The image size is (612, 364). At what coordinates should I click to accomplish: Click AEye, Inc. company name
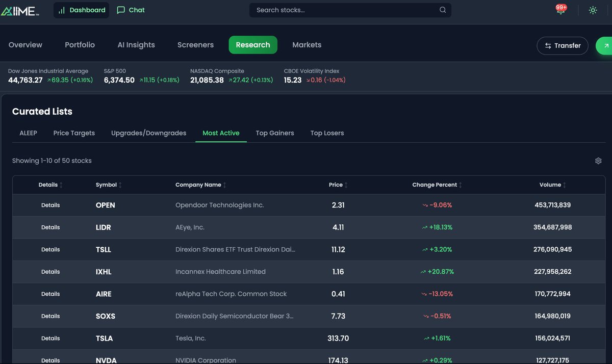pyautogui.click(x=190, y=227)
